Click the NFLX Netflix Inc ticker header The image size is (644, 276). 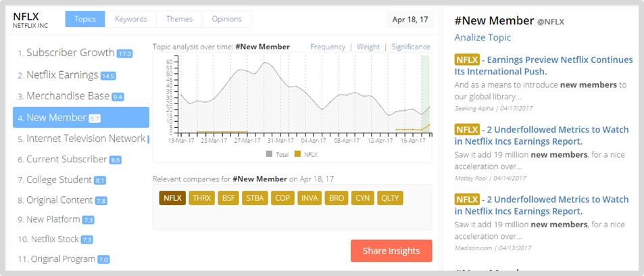31,20
